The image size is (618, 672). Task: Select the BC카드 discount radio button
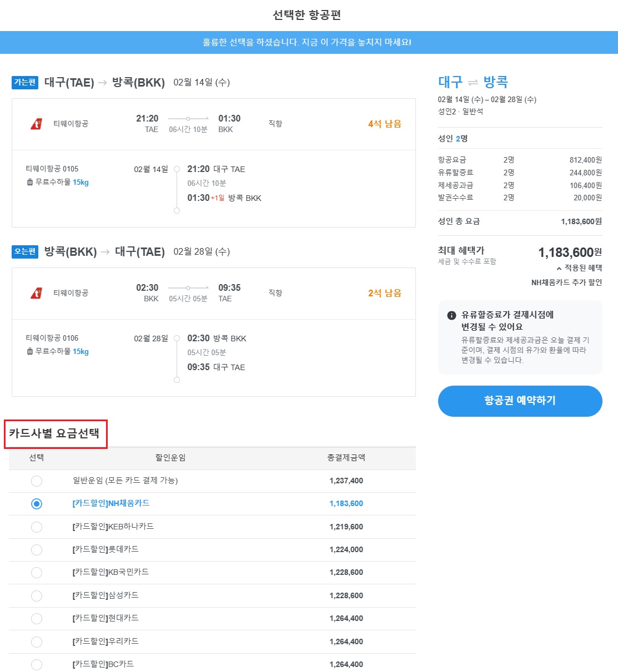pyautogui.click(x=37, y=665)
